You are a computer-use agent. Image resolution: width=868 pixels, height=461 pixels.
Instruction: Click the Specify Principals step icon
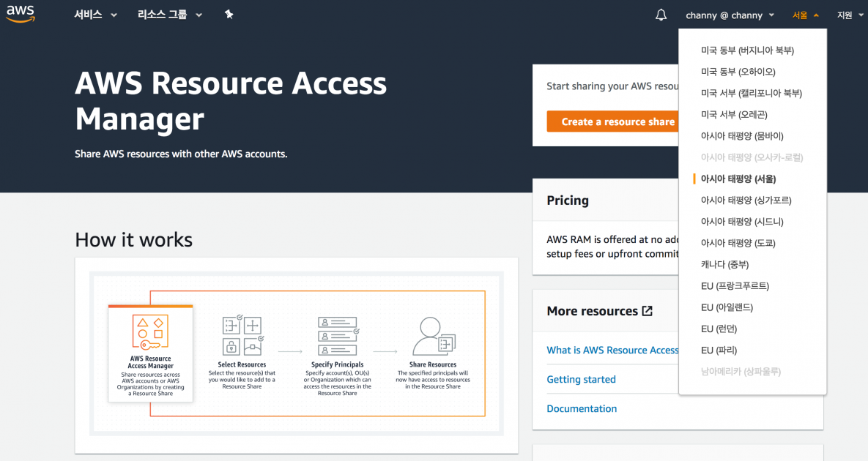coord(337,333)
